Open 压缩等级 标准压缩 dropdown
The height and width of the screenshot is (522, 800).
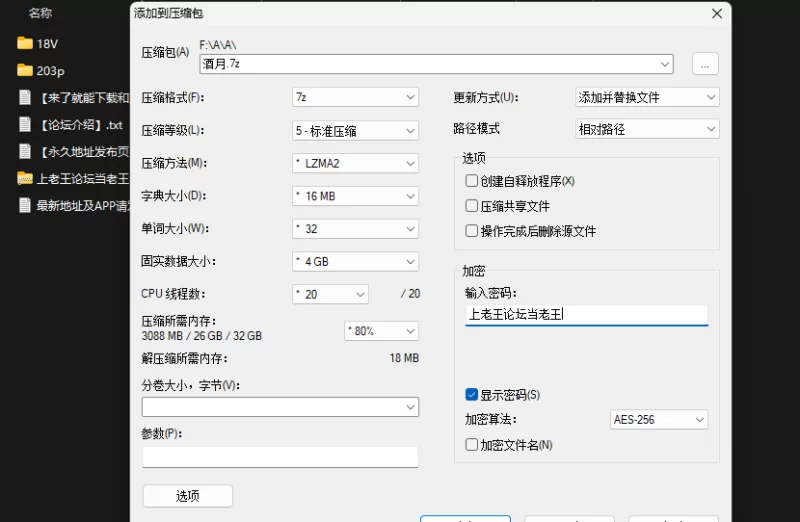click(x=355, y=131)
